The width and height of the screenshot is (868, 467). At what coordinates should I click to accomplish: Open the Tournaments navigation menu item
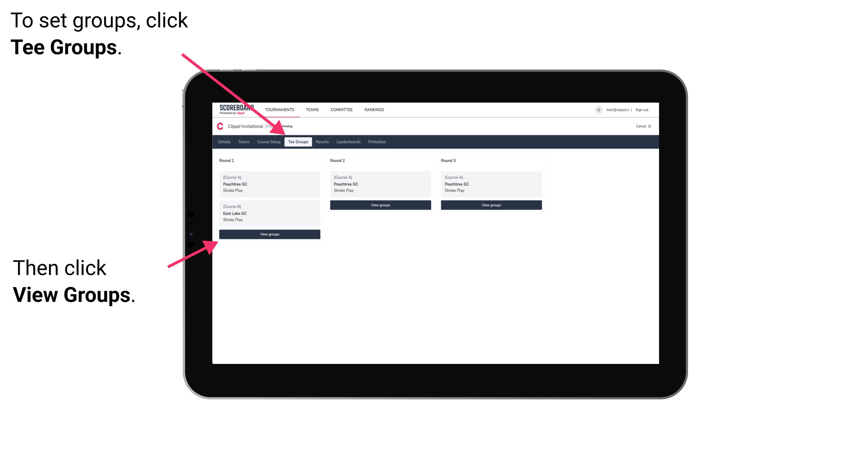coord(280,109)
